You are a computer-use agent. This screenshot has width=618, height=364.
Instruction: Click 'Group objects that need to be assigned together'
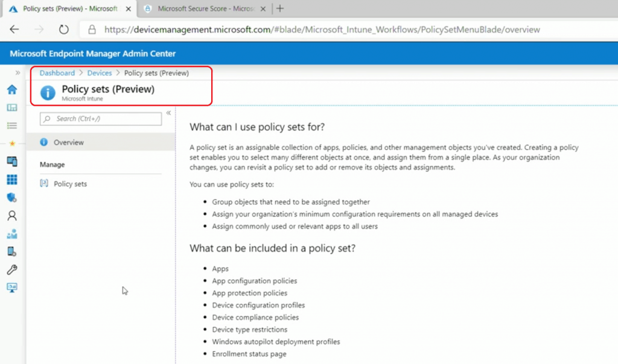(291, 202)
